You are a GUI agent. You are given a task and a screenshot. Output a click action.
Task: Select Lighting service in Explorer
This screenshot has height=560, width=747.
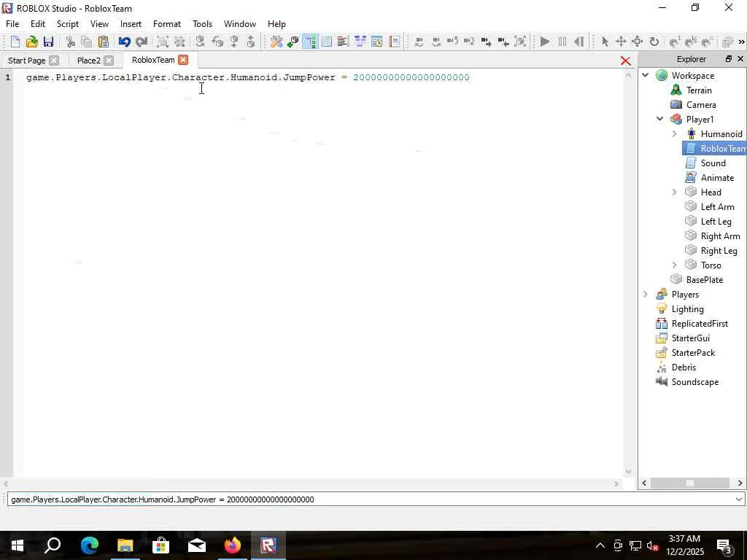[687, 309]
